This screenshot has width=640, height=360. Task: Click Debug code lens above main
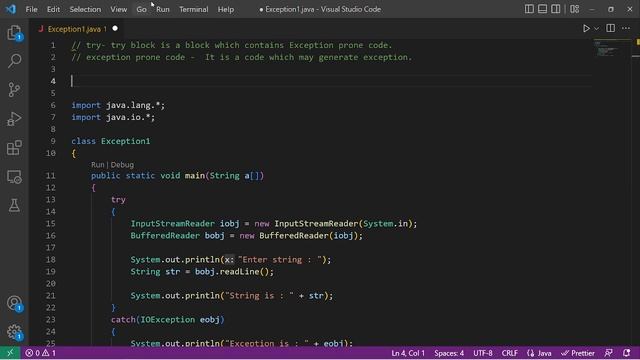[x=122, y=164]
